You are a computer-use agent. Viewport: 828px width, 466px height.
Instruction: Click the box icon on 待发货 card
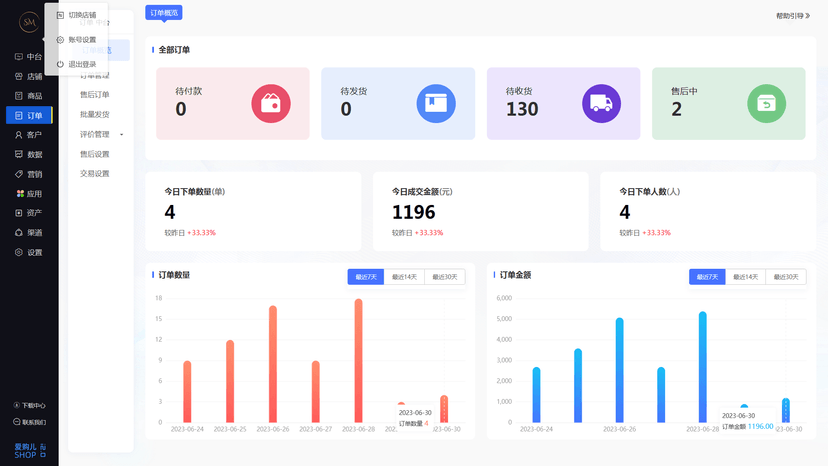click(x=435, y=103)
